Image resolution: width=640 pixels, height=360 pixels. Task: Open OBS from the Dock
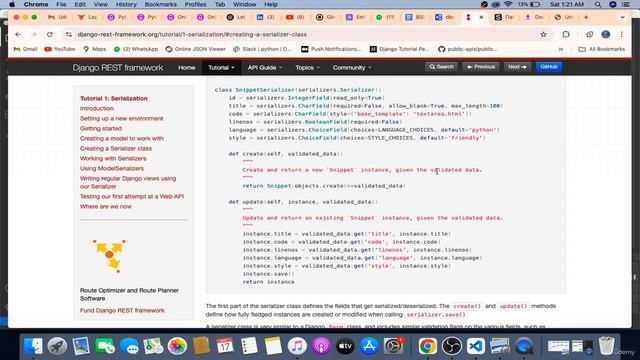[x=452, y=346]
